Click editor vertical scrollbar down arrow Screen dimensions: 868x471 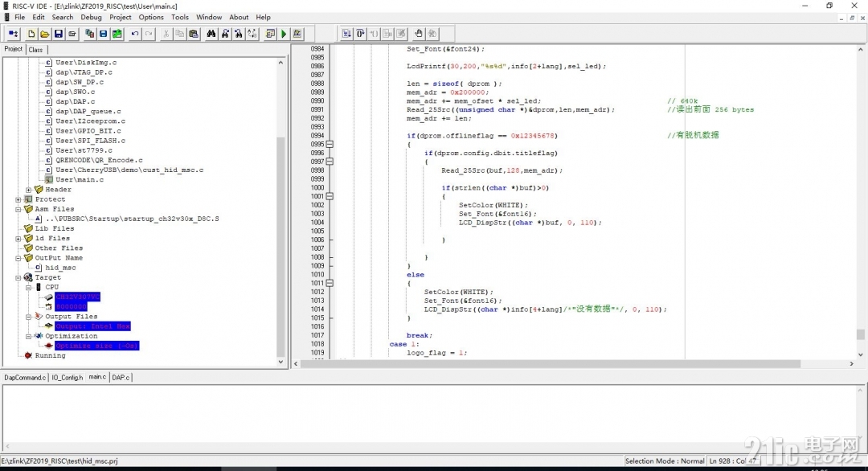tap(860, 354)
